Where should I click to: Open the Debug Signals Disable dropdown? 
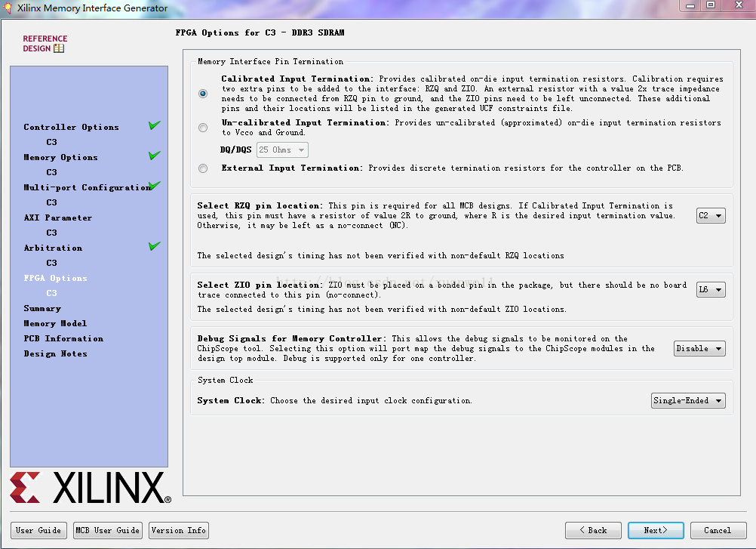(x=699, y=348)
